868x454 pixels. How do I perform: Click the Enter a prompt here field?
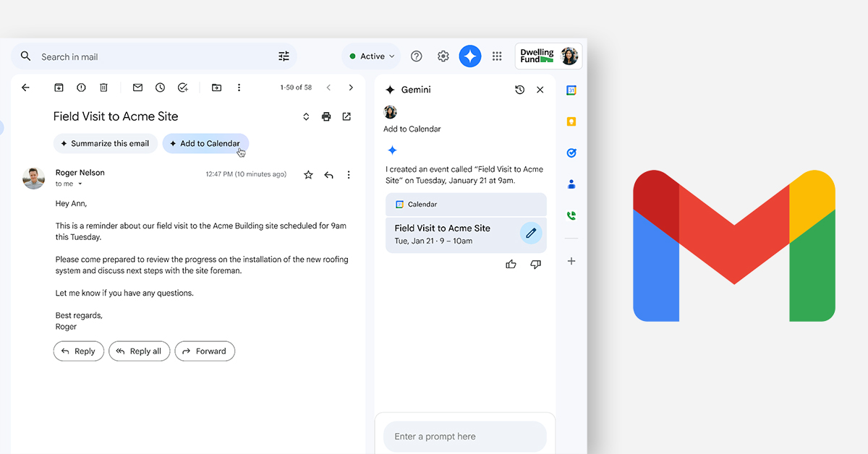pyautogui.click(x=465, y=437)
